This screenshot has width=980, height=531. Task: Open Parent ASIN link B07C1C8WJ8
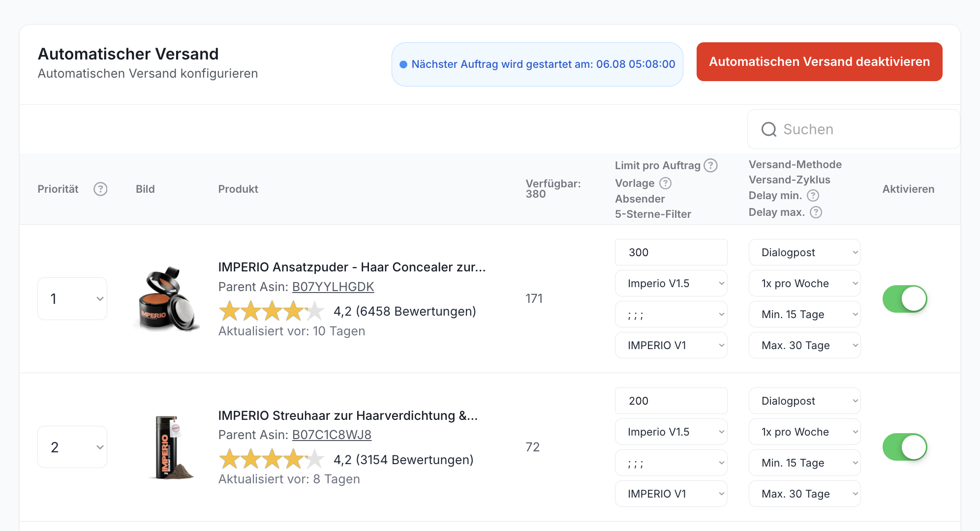(332, 435)
